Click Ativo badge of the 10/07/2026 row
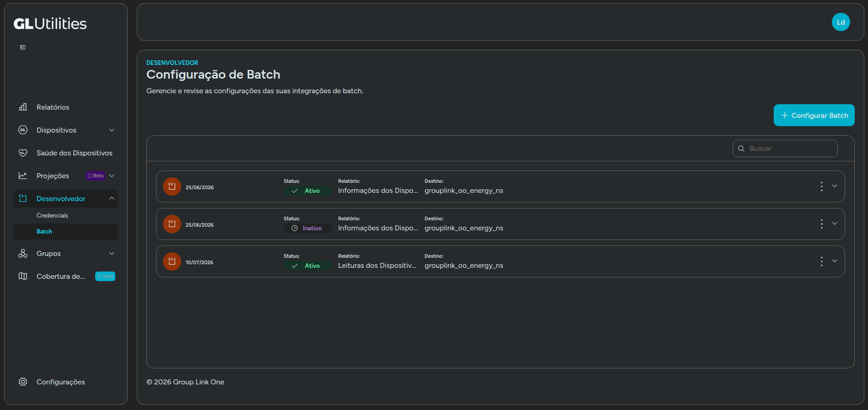The width and height of the screenshot is (868, 410). click(307, 266)
